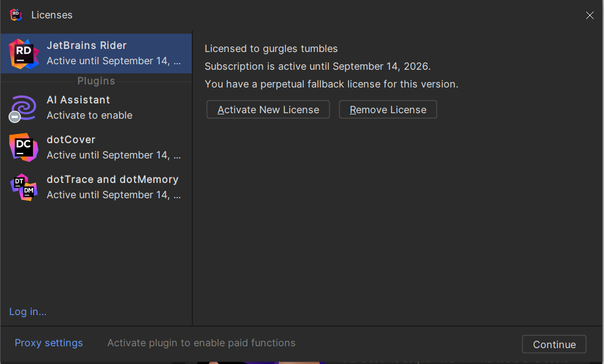Screen dimensions: 604x364
Task: Close the Licenses dialog
Action: tap(590, 15)
